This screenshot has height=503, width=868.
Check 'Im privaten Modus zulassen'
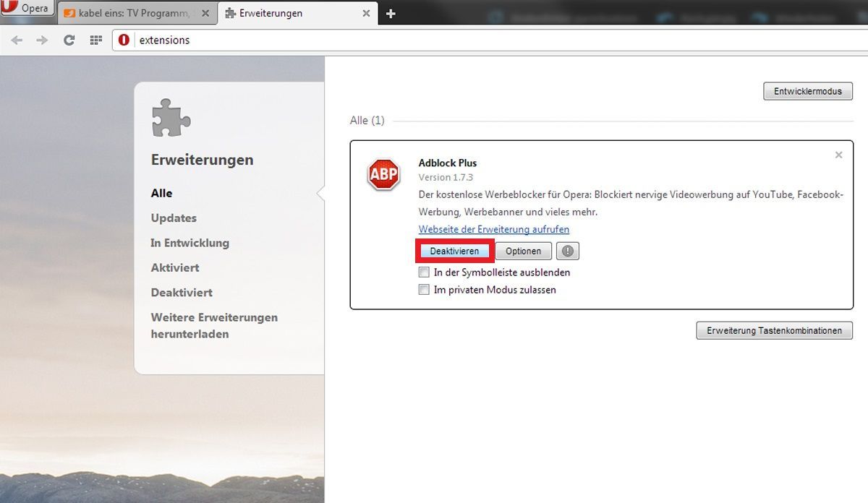424,290
